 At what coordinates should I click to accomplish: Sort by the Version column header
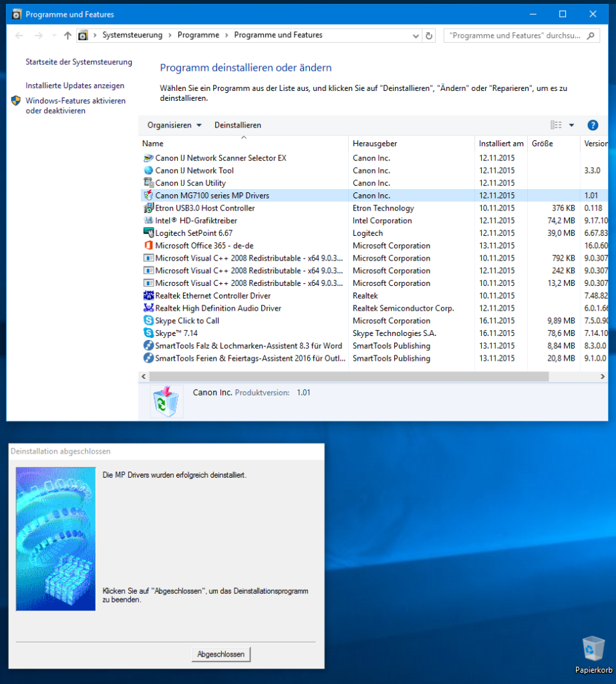[x=595, y=144]
